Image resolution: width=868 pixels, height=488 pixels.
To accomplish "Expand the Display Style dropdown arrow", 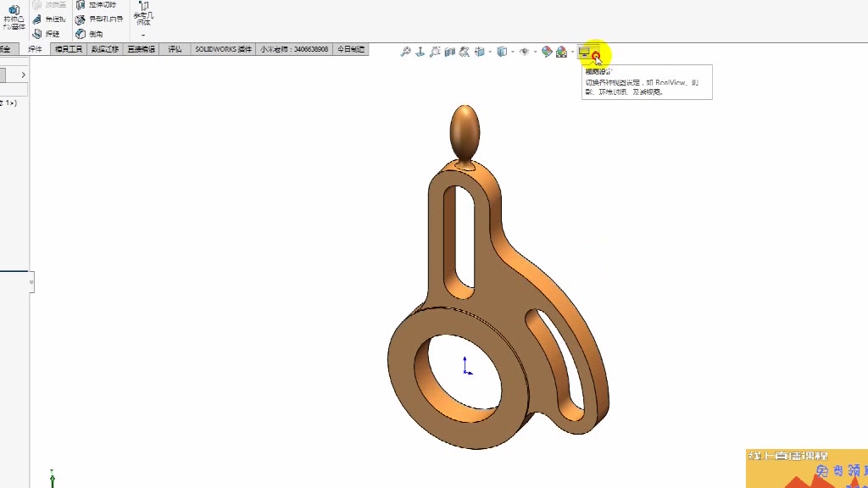I will (513, 53).
